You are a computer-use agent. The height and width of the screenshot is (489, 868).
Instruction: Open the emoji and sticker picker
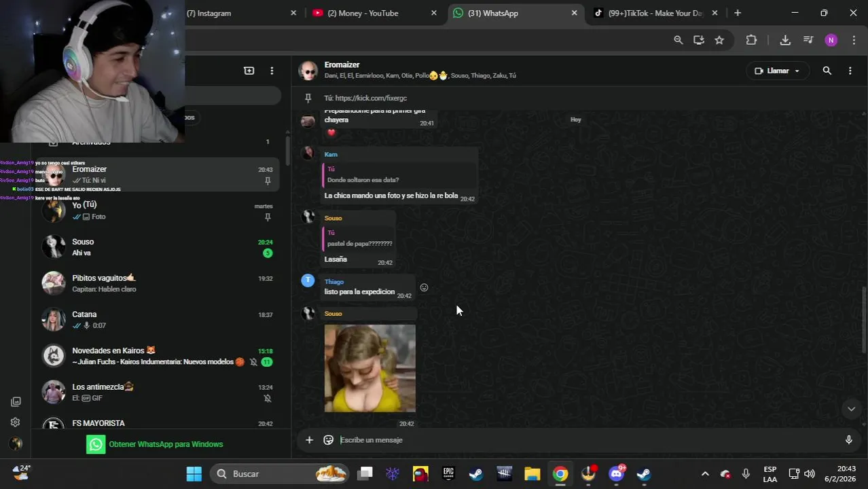tap(328, 440)
